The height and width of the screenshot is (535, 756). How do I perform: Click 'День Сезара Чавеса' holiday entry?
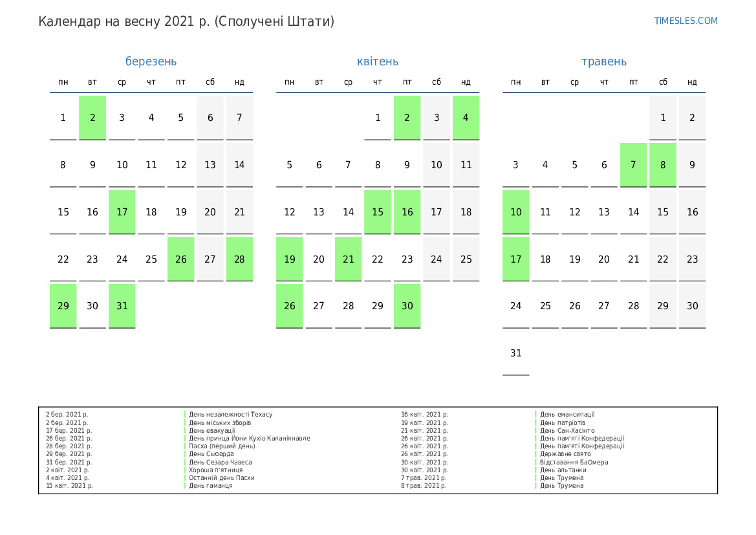coord(220,462)
